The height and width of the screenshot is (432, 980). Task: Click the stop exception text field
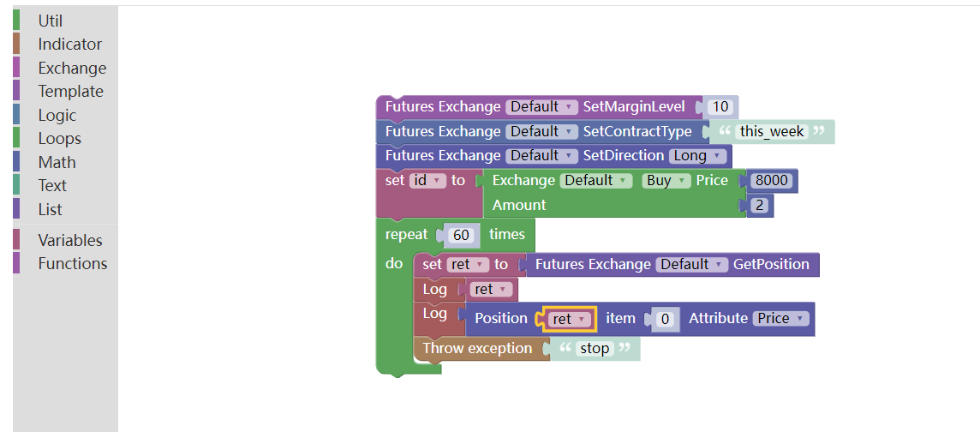pyautogui.click(x=595, y=349)
